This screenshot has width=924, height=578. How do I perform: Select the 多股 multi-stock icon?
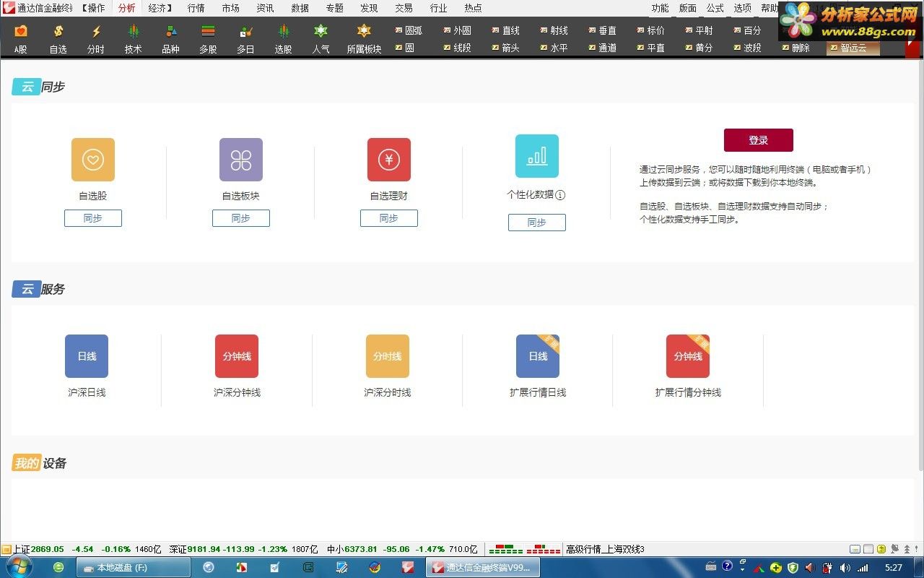click(x=209, y=39)
